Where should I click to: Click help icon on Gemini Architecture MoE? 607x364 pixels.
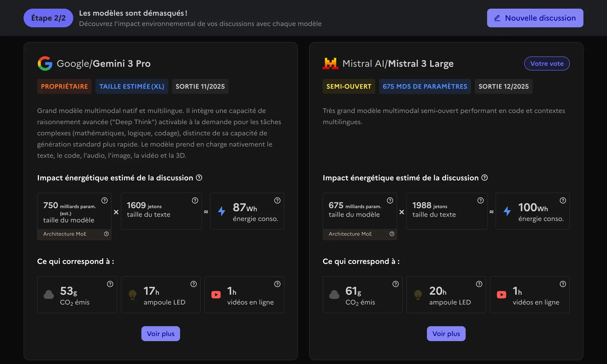point(106,234)
